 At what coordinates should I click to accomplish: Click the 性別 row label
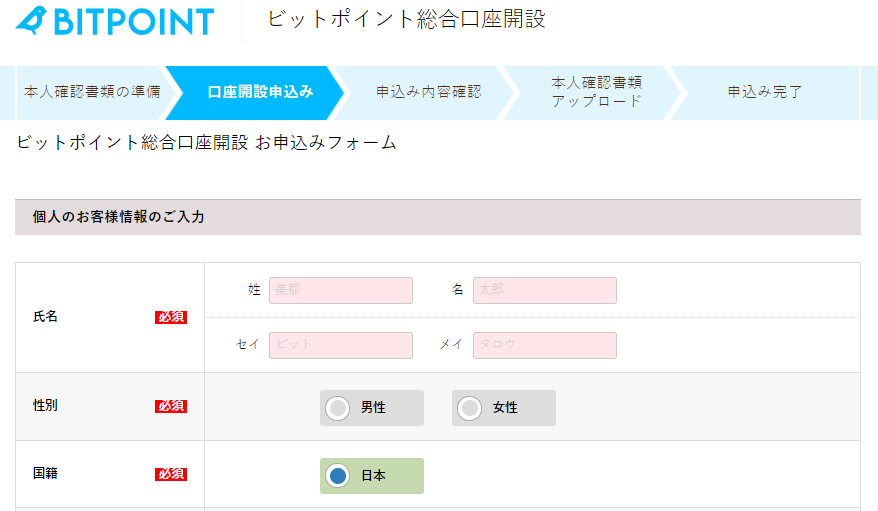pos(45,405)
